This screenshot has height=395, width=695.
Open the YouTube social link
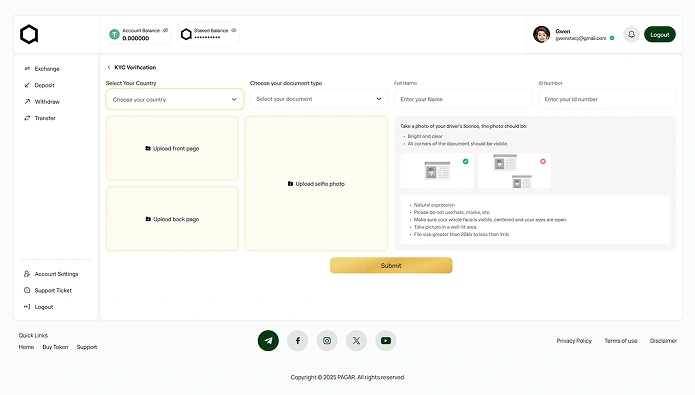click(386, 340)
